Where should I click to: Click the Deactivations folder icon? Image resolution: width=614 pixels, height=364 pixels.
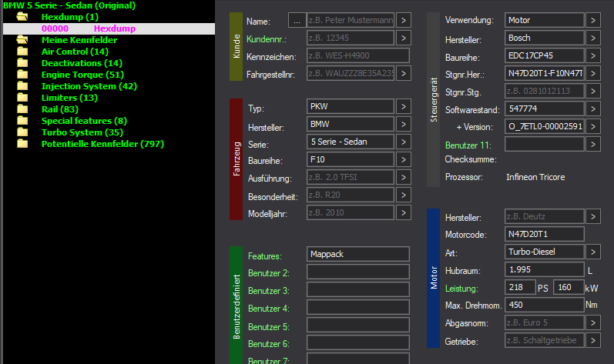22,63
